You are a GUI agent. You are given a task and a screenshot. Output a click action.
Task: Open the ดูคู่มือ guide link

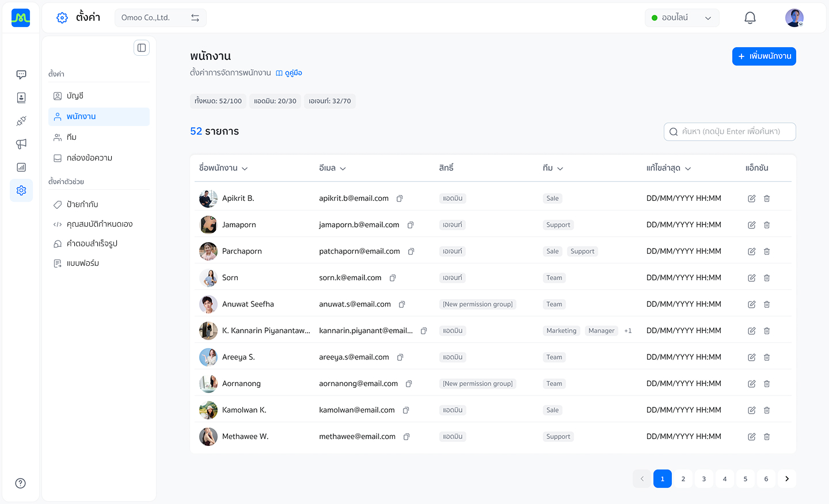(x=289, y=73)
